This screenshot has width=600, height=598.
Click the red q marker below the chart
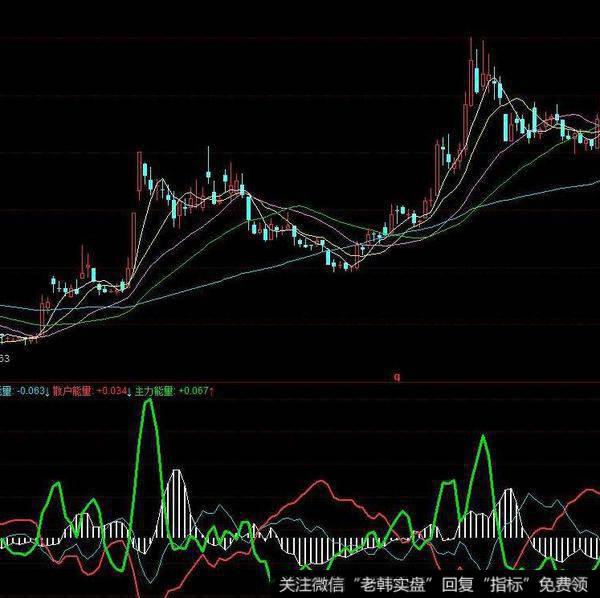(397, 378)
